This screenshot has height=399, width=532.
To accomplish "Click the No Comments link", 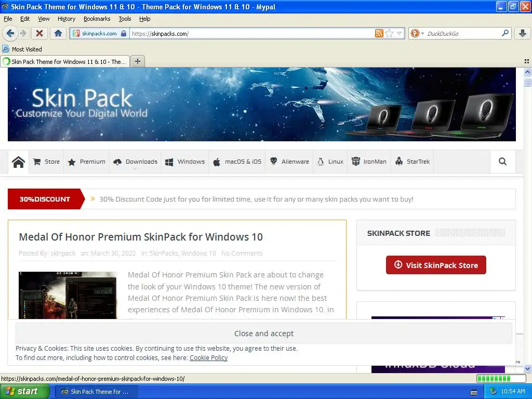I will [x=242, y=253].
